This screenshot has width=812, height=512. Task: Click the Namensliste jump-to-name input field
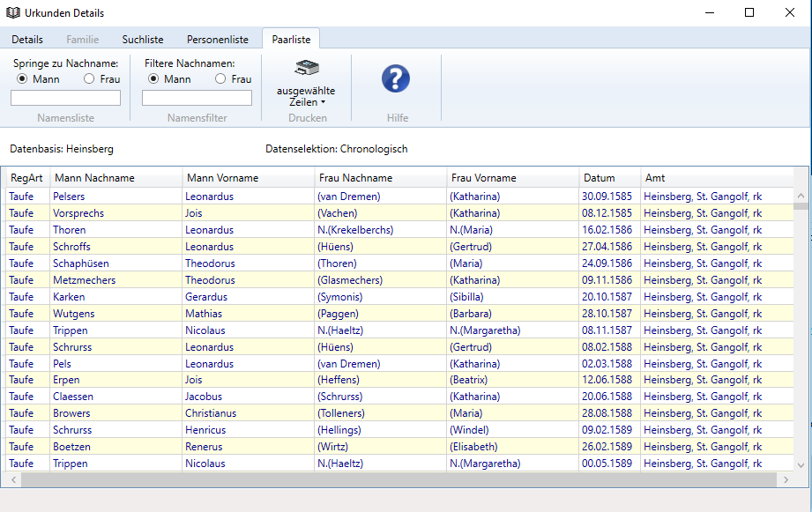pyautogui.click(x=65, y=99)
